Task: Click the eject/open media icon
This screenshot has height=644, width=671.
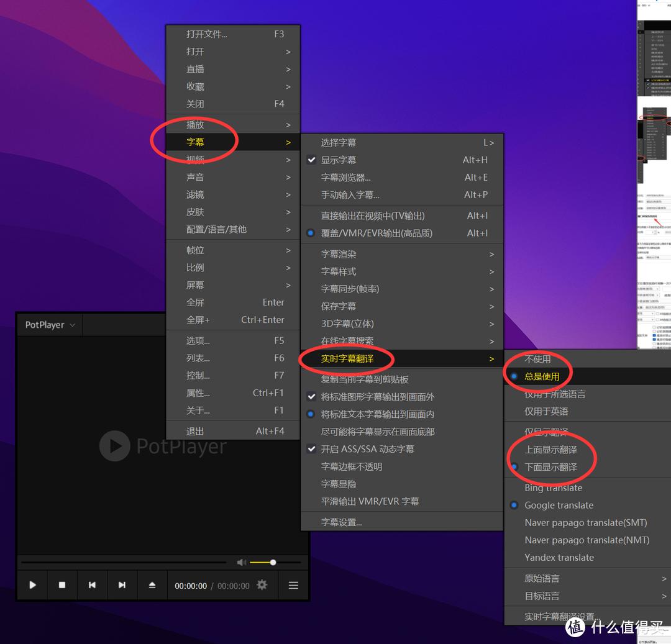Action: click(152, 584)
